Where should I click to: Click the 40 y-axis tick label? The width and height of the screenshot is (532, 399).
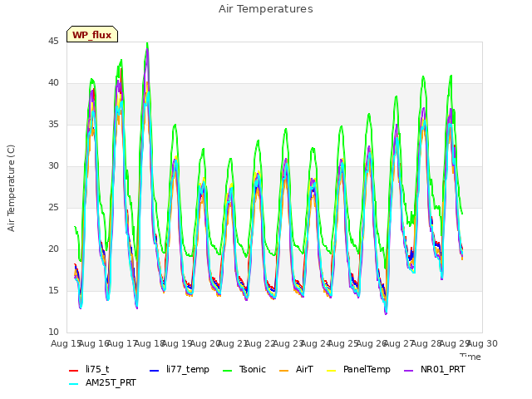pyautogui.click(x=53, y=83)
